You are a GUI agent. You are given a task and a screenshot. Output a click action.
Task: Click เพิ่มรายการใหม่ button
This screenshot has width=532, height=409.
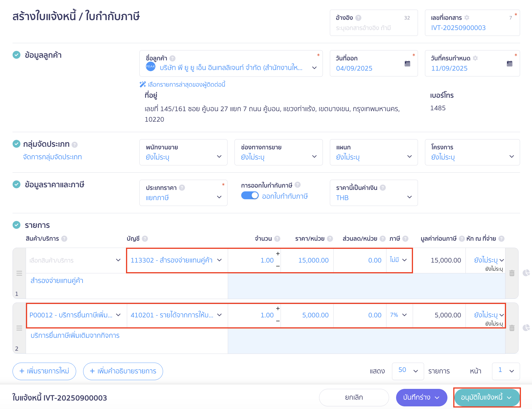44,371
